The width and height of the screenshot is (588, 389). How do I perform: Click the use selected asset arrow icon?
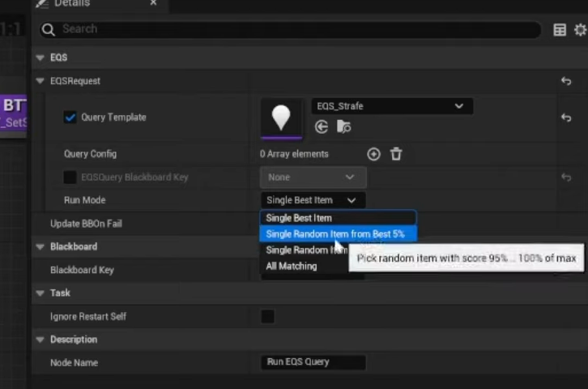click(322, 126)
